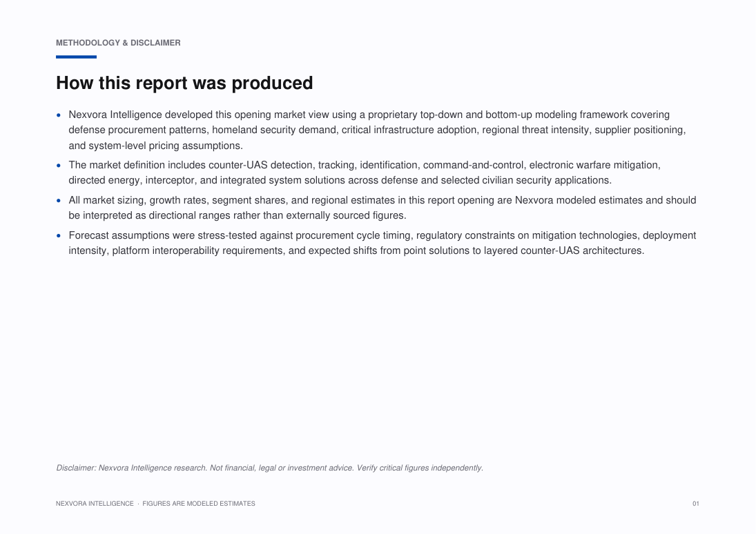Viewport: 756px width, 534px height.
Task: Click the first bullet dot before 'Nexvora Intelligence developed'
Action: coord(59,115)
